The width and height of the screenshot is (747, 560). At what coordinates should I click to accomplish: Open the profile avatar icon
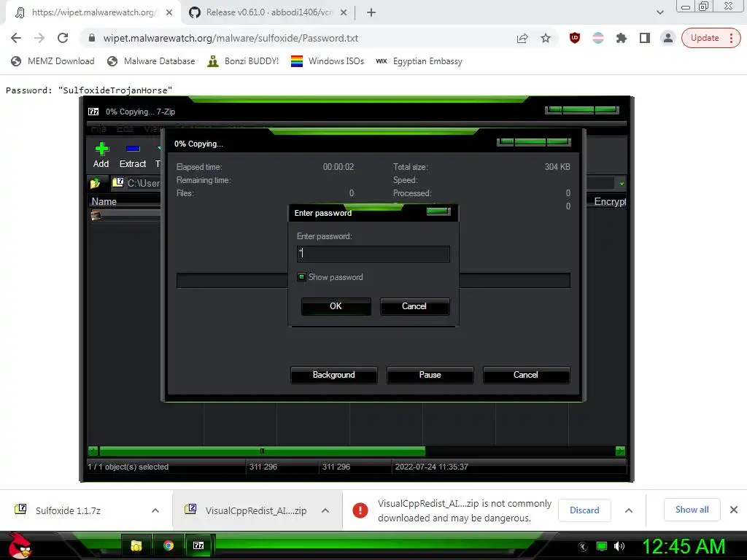[x=668, y=38]
